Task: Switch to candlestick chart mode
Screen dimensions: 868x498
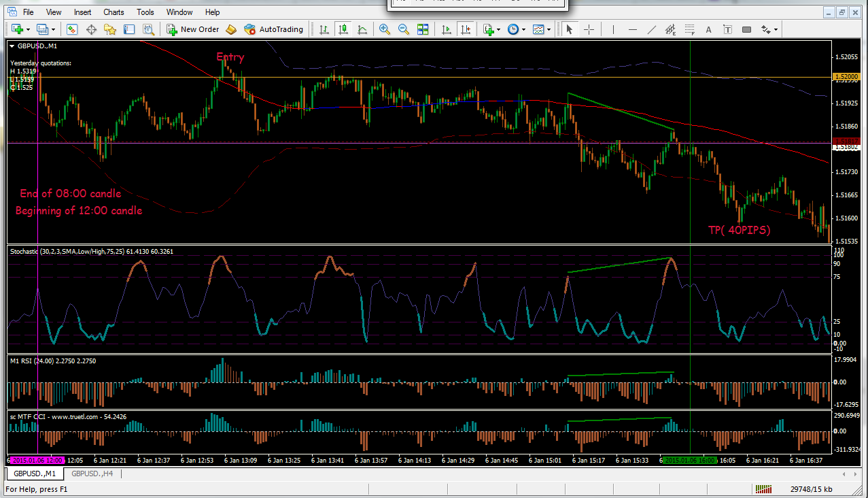Action: coord(343,29)
